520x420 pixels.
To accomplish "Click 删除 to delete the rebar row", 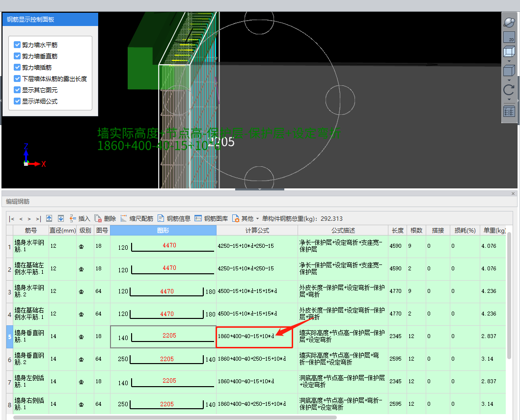I will [x=105, y=218].
